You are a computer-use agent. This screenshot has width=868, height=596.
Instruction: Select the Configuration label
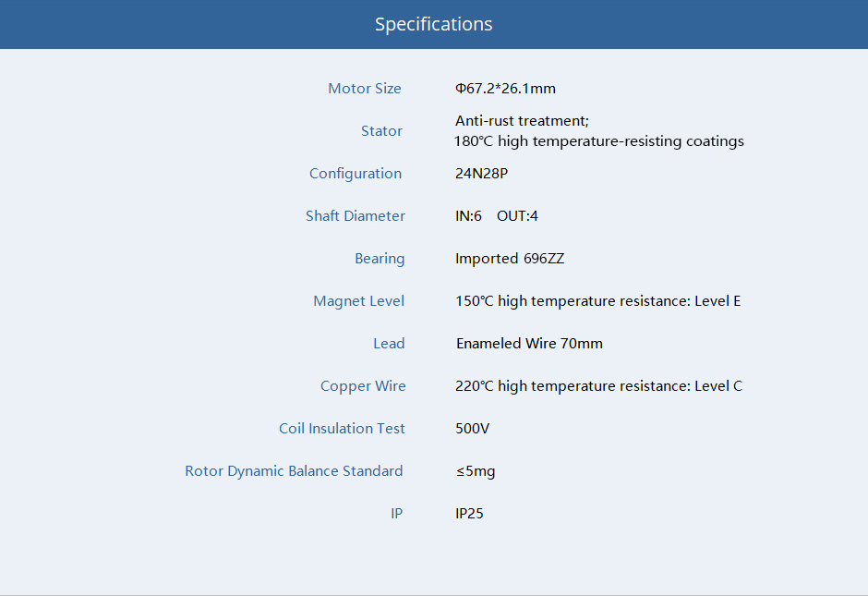(356, 174)
